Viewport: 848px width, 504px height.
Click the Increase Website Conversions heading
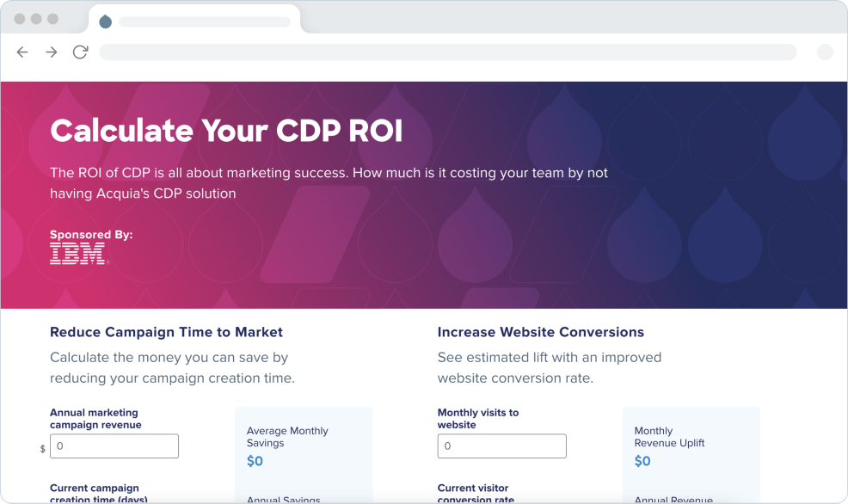click(x=541, y=332)
